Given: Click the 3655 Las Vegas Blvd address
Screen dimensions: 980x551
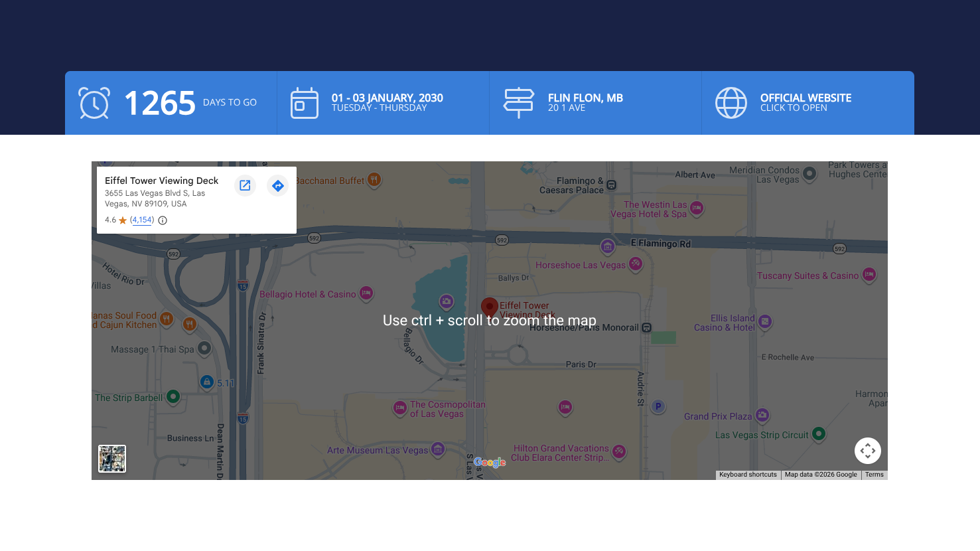Looking at the screenshot, I should tap(155, 198).
